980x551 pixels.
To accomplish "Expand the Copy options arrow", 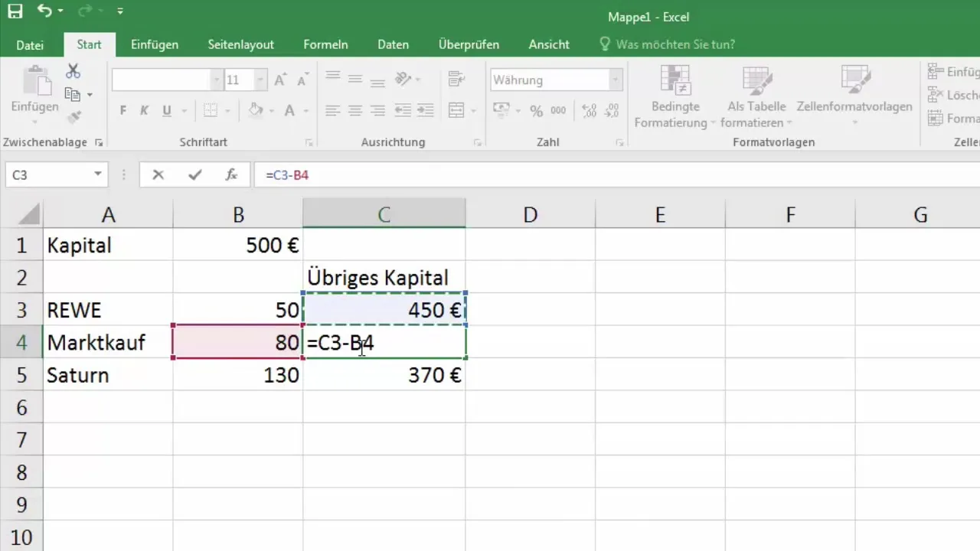I will [90, 95].
